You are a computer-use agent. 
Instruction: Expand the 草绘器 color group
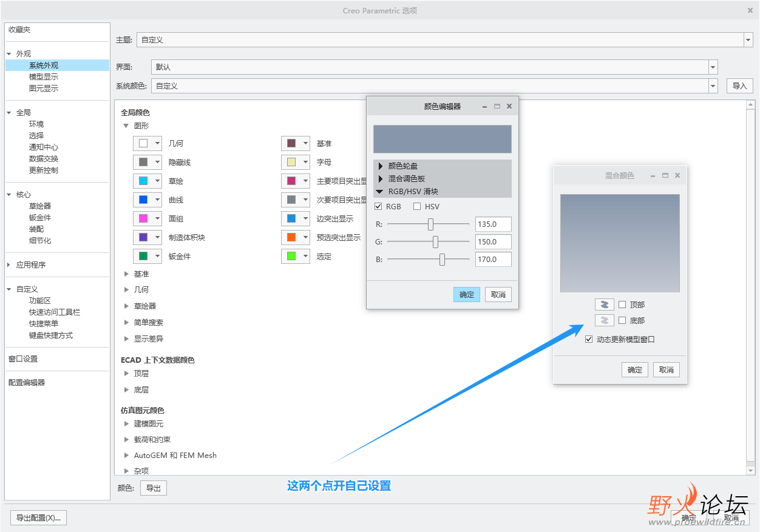pos(126,306)
